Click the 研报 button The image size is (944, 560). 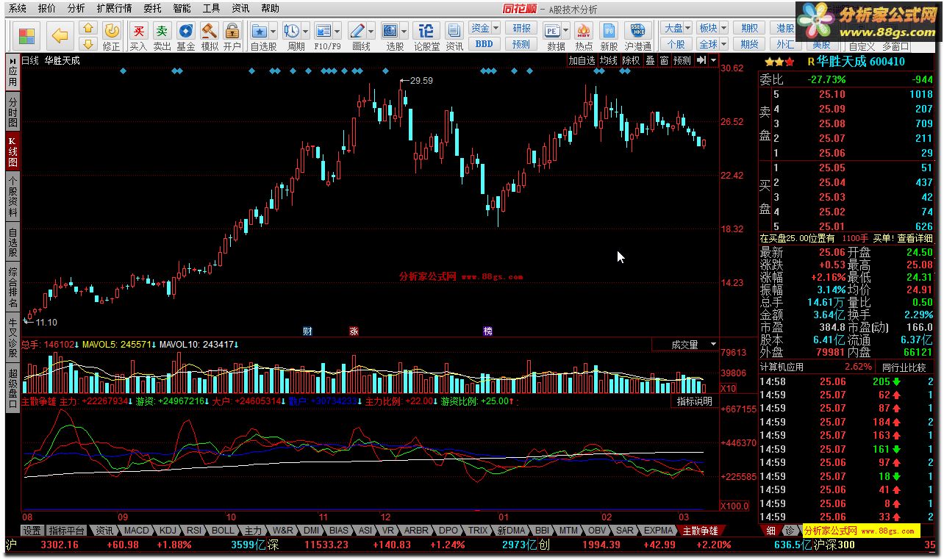(x=521, y=28)
